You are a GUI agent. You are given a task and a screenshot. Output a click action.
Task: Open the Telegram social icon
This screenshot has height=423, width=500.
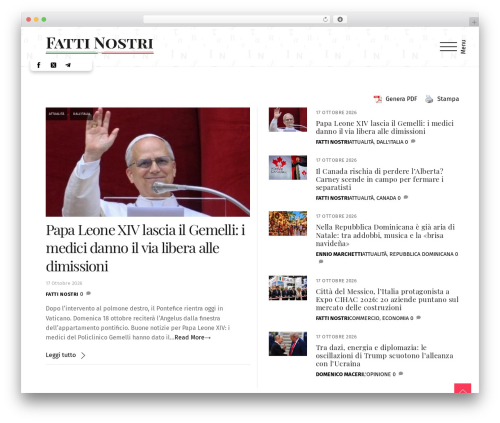tap(68, 65)
